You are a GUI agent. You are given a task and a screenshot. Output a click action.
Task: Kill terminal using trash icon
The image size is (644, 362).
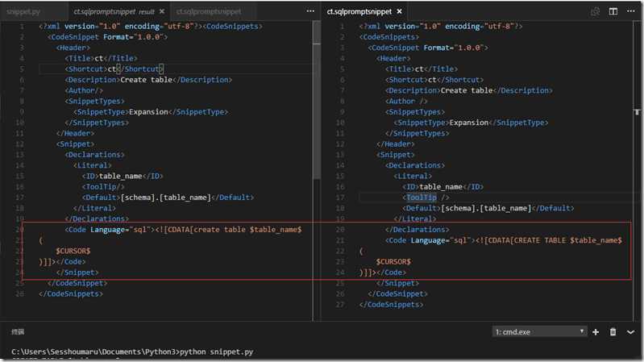point(613,331)
